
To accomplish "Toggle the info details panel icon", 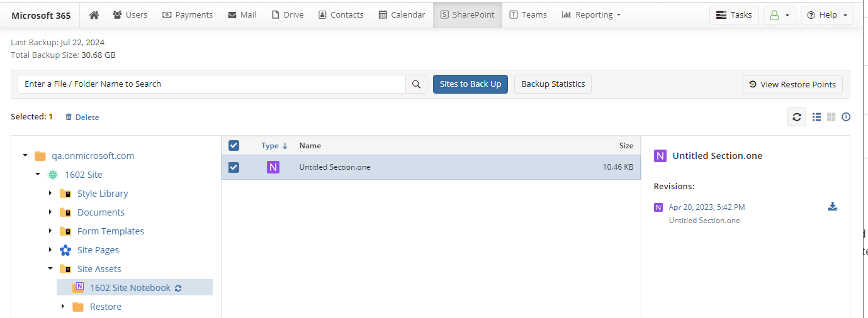I will click(846, 117).
